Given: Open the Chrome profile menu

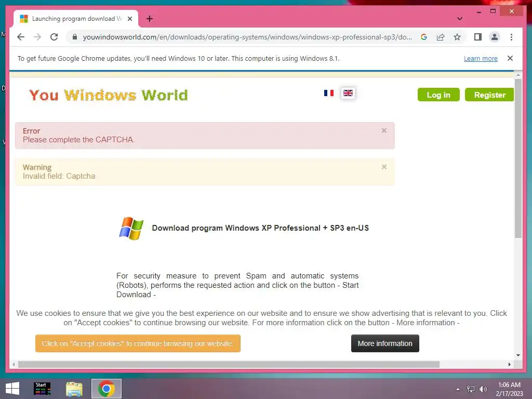Looking at the screenshot, I should click(495, 37).
